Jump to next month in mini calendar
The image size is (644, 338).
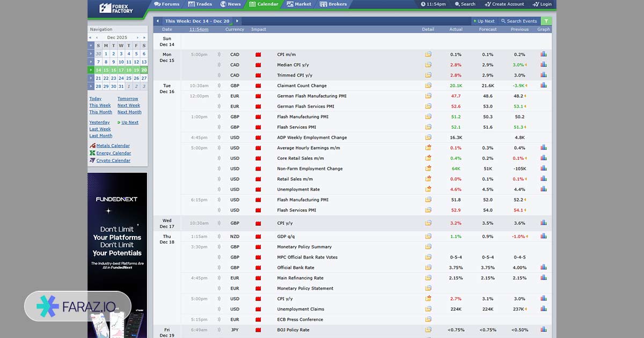click(138, 38)
